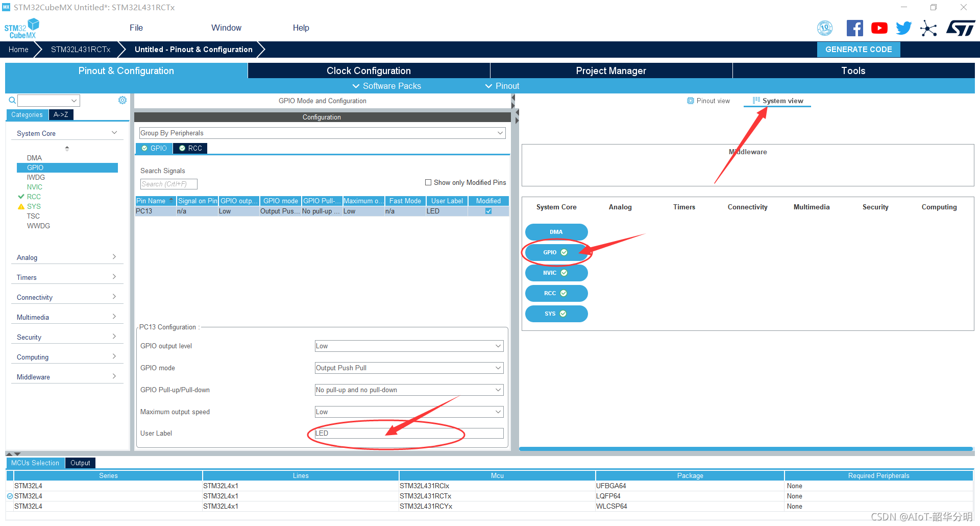This screenshot has height=526, width=980.
Task: Open the Pinout dropdown menu
Action: pyautogui.click(x=502, y=86)
